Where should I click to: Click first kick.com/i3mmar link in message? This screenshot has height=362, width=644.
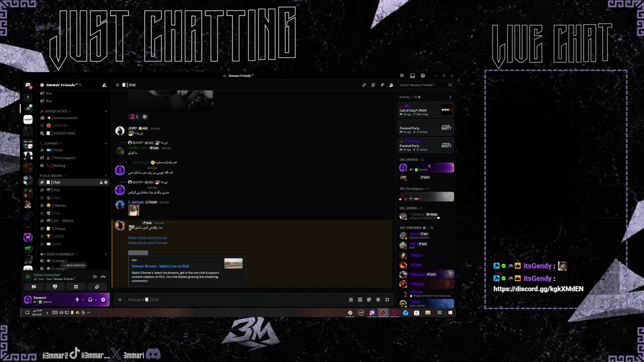(x=147, y=238)
